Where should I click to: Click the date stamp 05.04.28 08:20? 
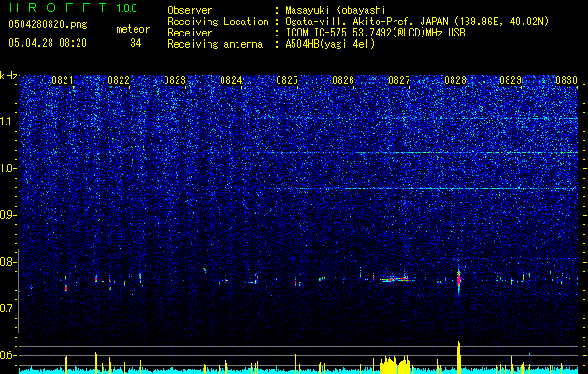coord(48,43)
